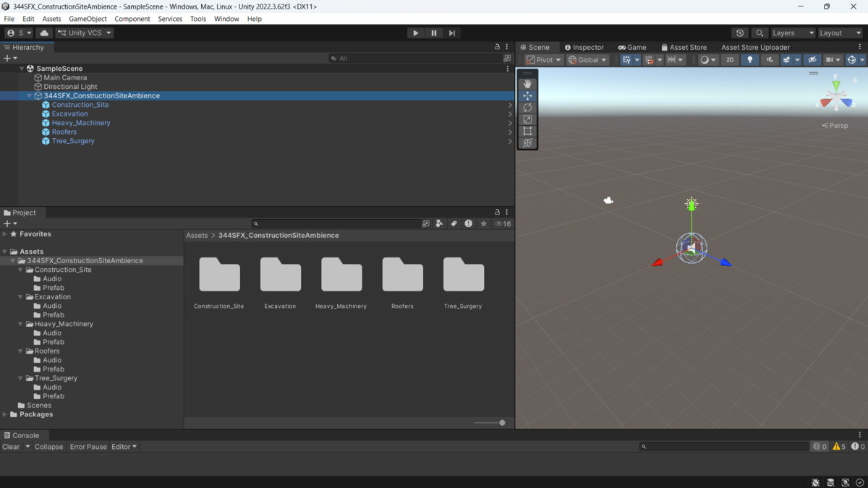868x488 pixels.
Task: Click search by label tag icon
Action: tap(454, 223)
